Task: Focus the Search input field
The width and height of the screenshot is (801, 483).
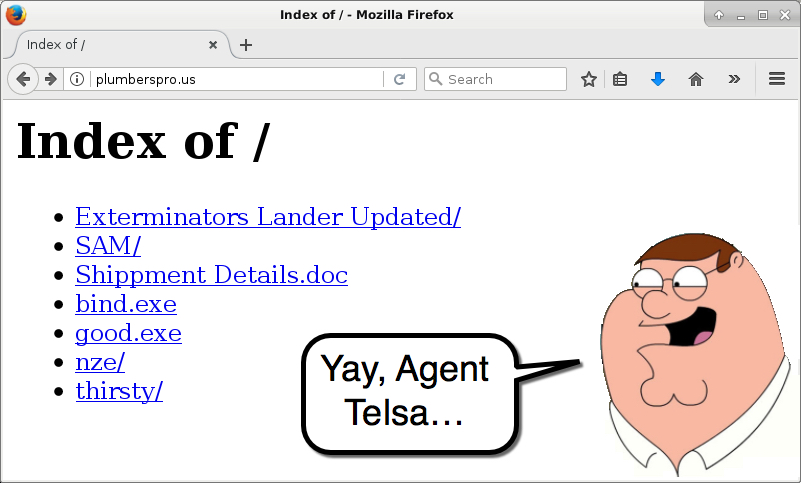Action: (495, 79)
